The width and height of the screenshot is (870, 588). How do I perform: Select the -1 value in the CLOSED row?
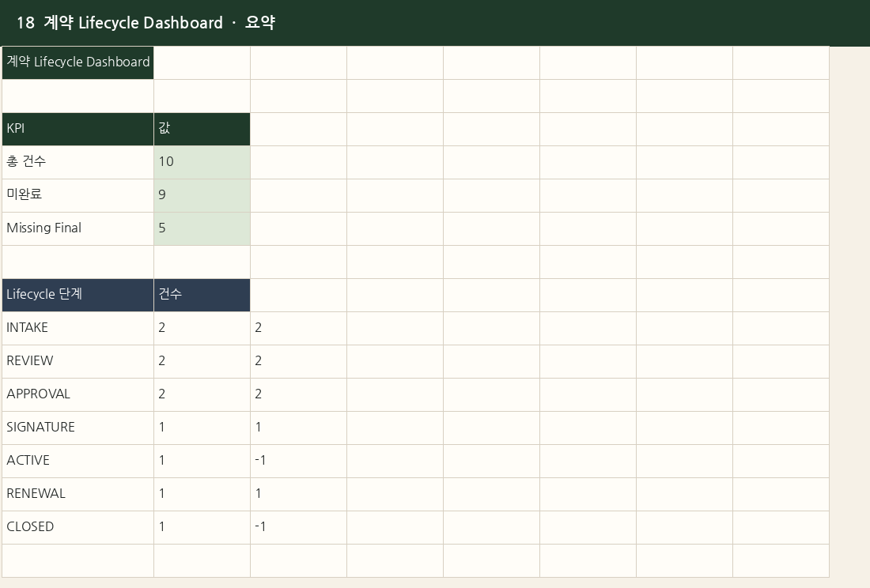(x=298, y=528)
